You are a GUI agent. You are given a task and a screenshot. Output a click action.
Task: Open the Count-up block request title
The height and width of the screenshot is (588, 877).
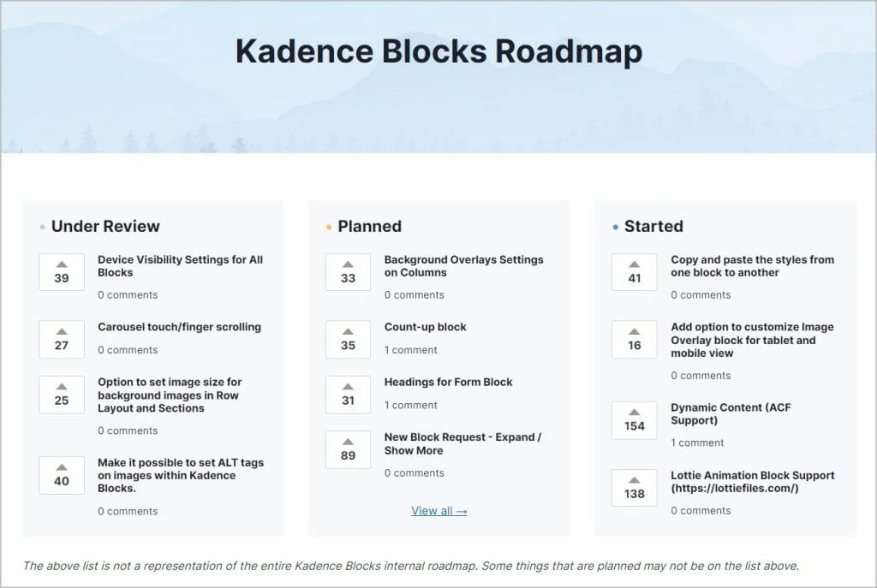click(425, 327)
